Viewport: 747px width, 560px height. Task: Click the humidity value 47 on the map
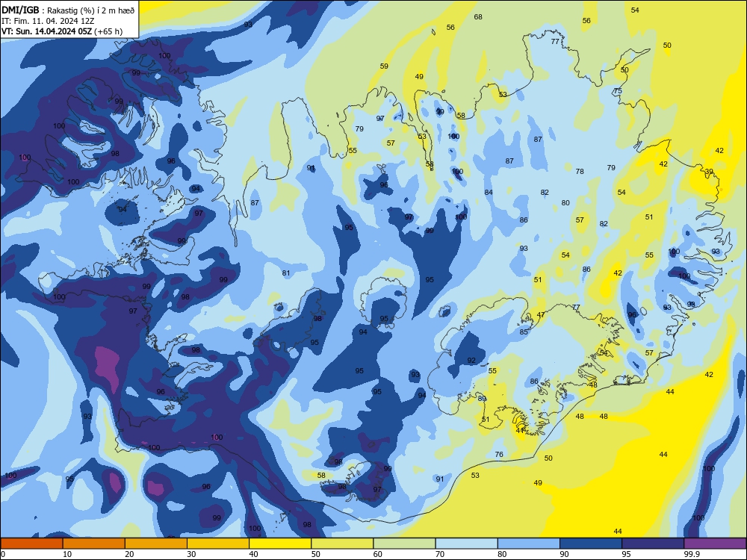coord(541,315)
